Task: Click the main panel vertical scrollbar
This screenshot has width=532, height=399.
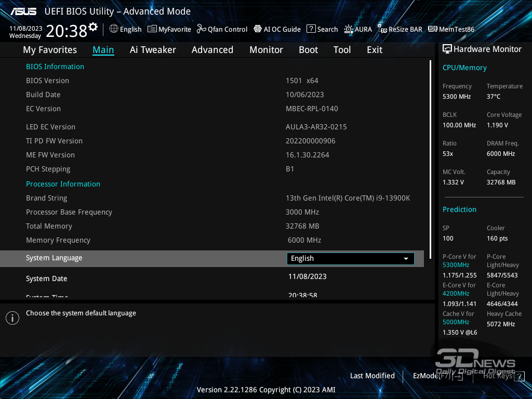Action: (431, 159)
